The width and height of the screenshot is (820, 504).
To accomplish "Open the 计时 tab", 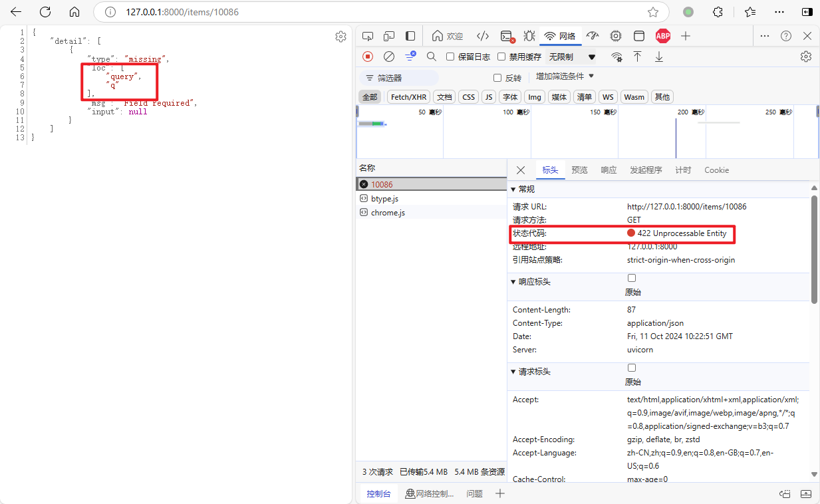I will pyautogui.click(x=683, y=170).
